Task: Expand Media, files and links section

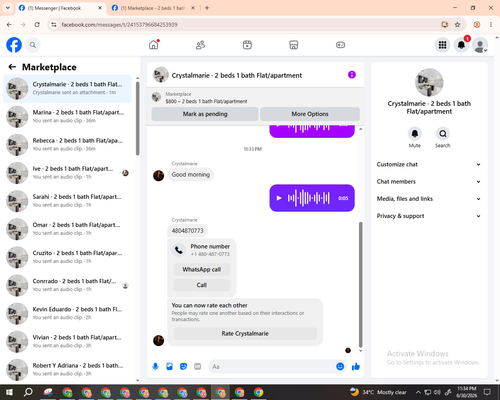Action: pyautogui.click(x=429, y=199)
